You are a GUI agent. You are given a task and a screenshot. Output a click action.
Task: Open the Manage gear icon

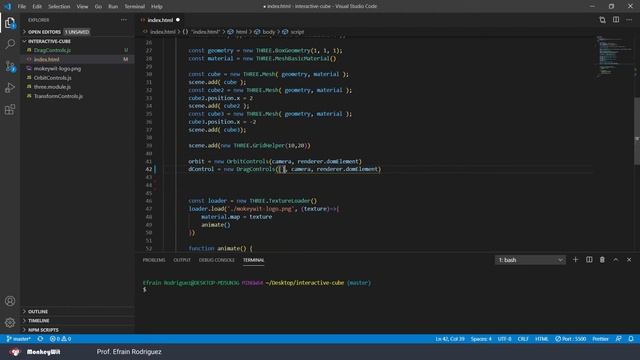click(x=10, y=322)
